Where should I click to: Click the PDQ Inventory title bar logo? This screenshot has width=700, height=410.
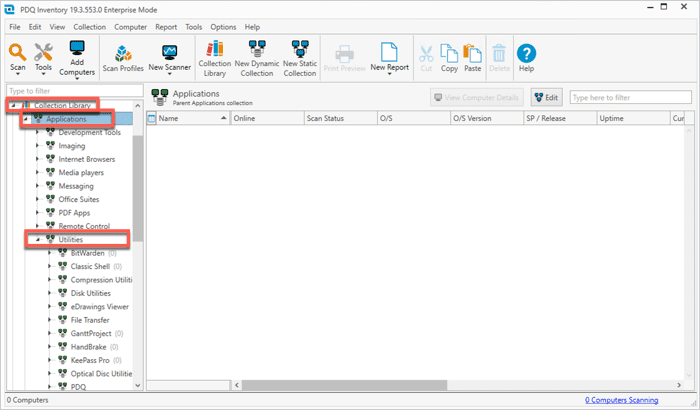pos(9,9)
